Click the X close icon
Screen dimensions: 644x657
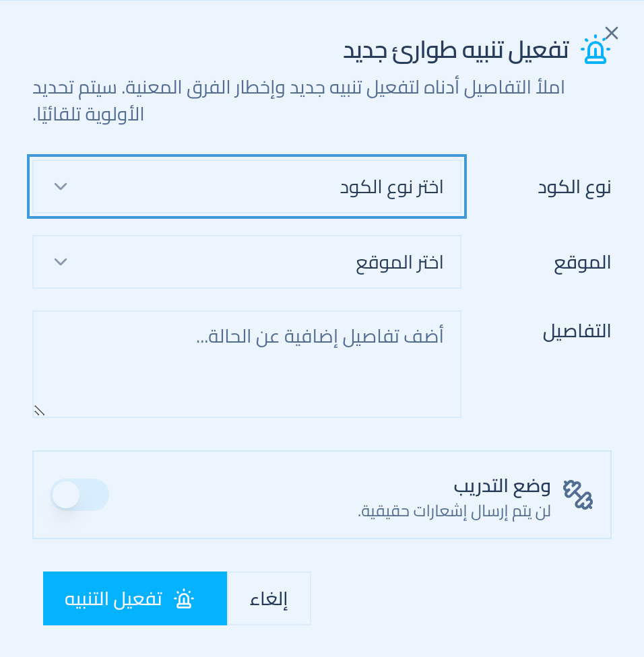pos(612,32)
